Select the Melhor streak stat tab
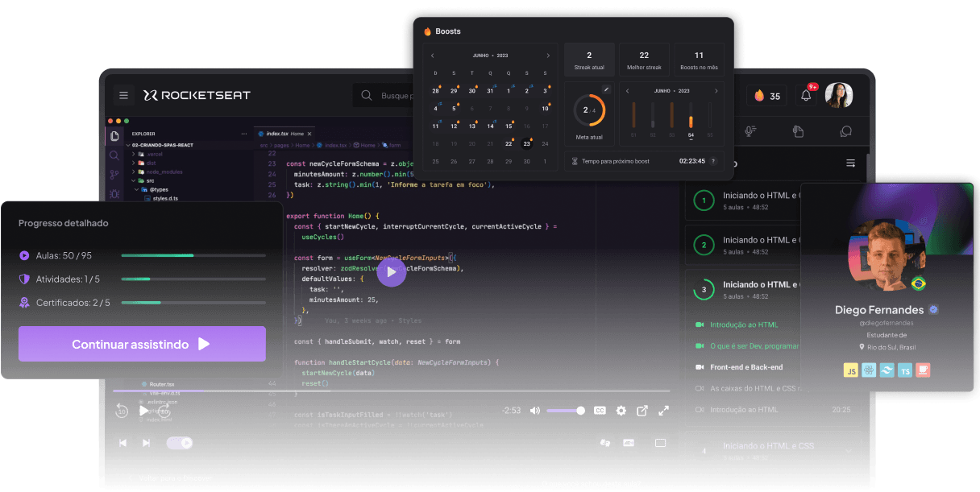Viewport: 980px width, 492px height. (x=644, y=60)
